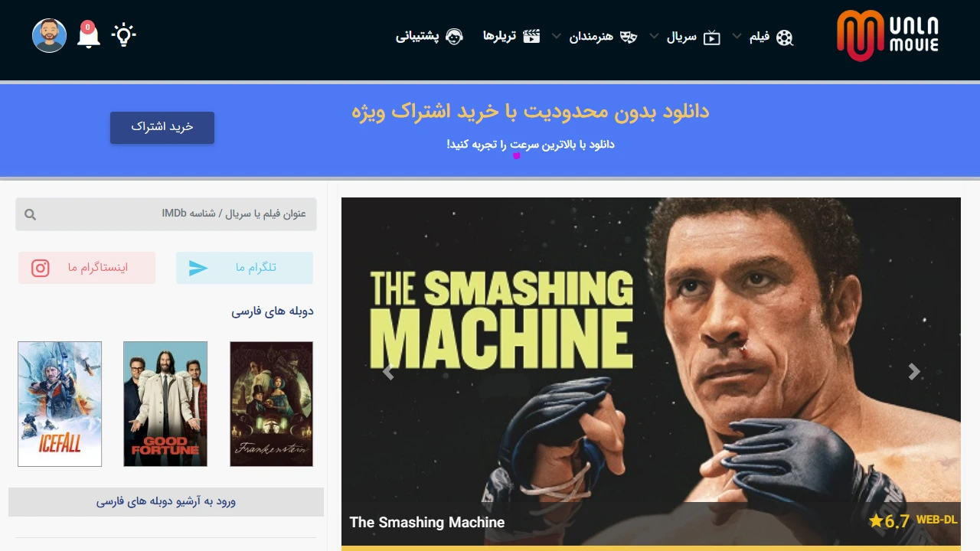The width and height of the screenshot is (980, 551).
Task: Toggle light/dark mode lightbulb icon
Action: 123,35
